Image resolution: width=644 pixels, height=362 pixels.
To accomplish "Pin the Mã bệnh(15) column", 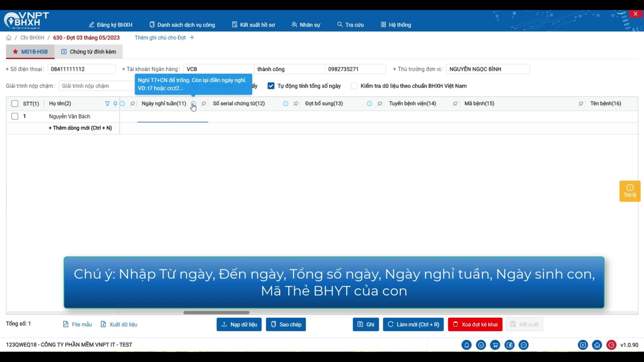I will [x=581, y=104].
